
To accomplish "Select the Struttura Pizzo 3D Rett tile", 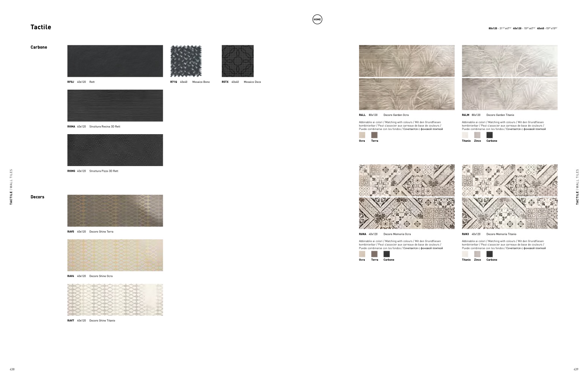I will (115, 150).
